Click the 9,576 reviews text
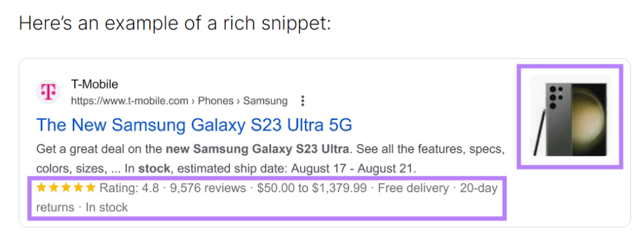 tap(208, 188)
